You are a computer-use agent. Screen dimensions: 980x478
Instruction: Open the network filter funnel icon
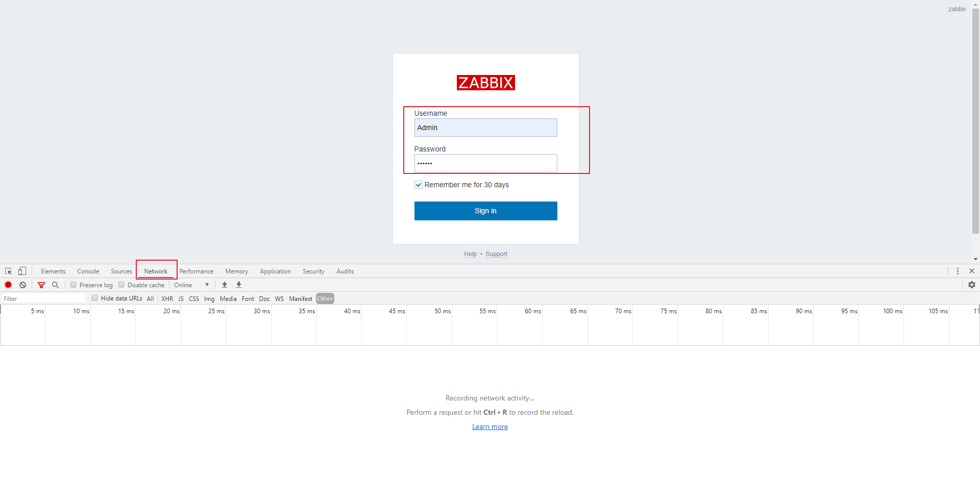(x=41, y=285)
